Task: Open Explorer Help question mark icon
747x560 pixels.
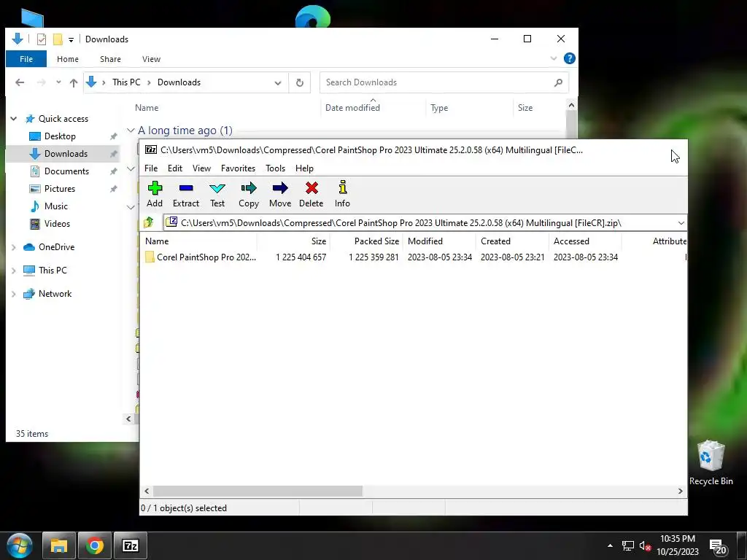Action: pos(569,58)
